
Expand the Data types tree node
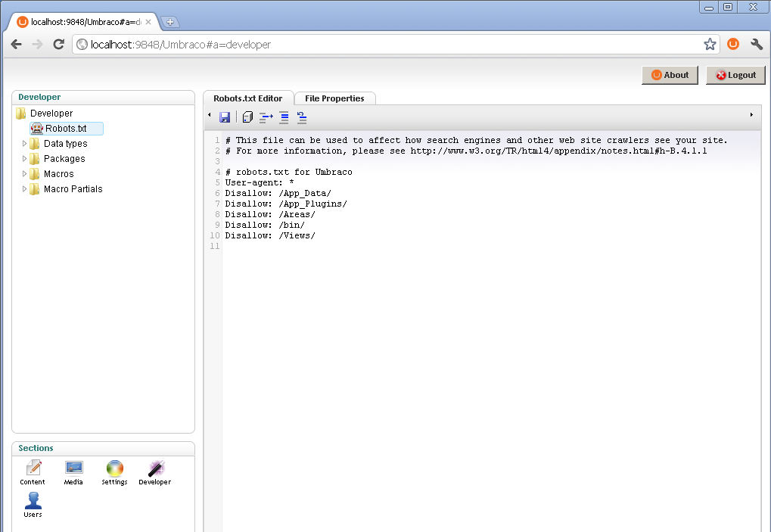click(x=24, y=144)
